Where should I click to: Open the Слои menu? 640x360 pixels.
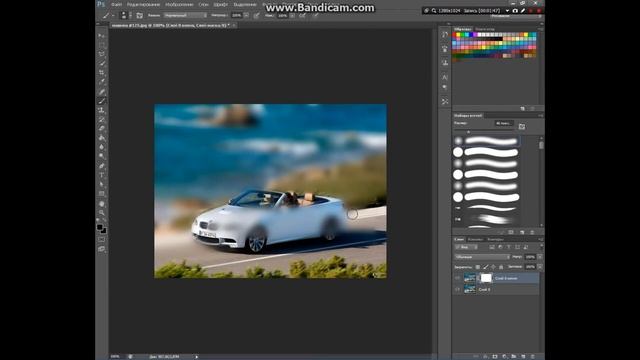tap(204, 4)
